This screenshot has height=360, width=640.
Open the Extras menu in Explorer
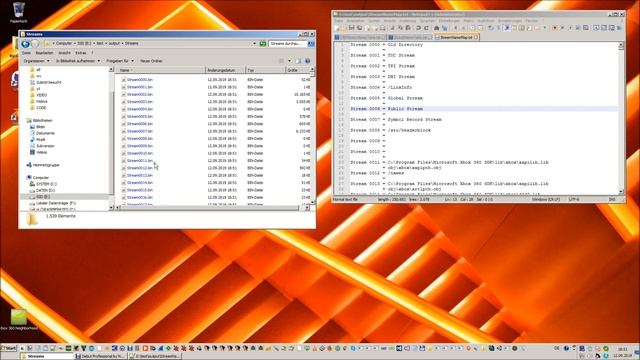[x=81, y=53]
